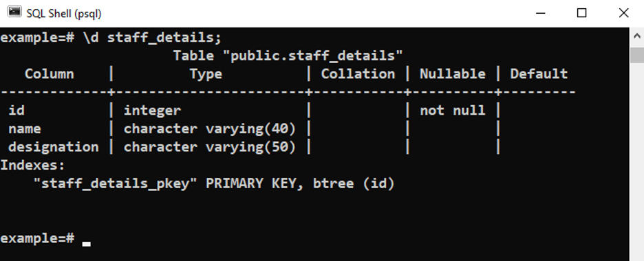Maximize the SQL Shell window
Viewport: 644px width, 261px height.
(x=581, y=13)
